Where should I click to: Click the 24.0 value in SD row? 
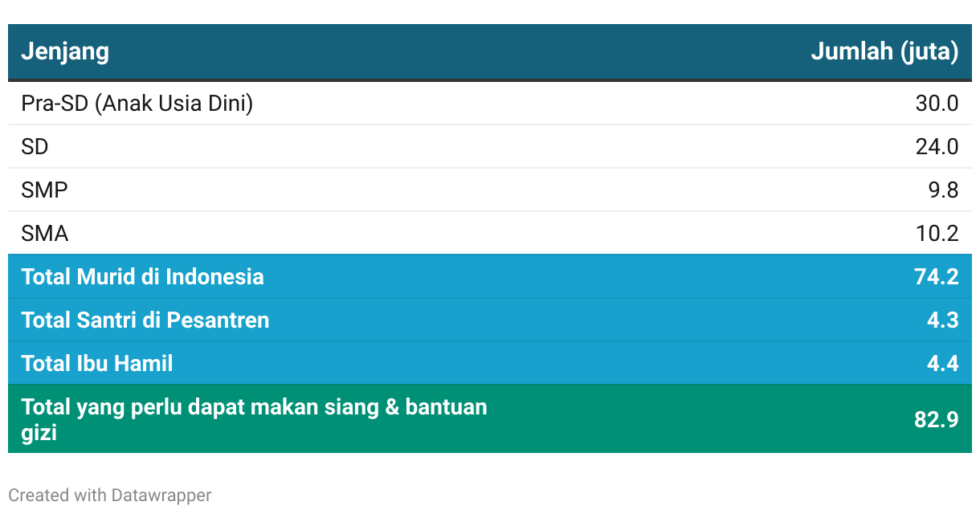pos(937,147)
